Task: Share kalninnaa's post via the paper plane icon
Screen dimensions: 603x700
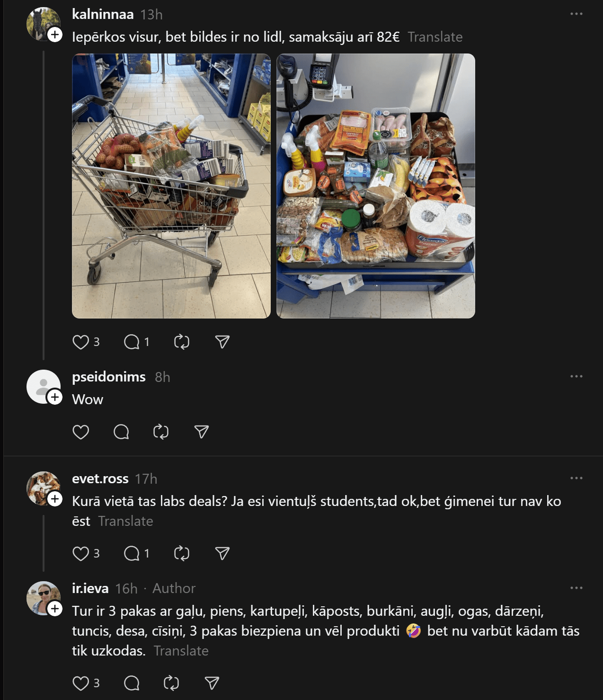Action: pos(222,342)
